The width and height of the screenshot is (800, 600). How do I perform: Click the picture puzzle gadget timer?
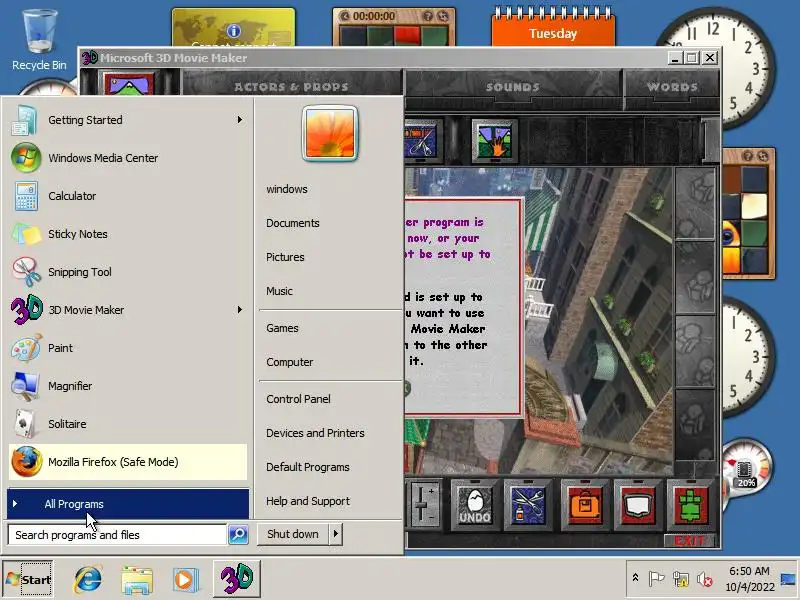pyautogui.click(x=374, y=16)
